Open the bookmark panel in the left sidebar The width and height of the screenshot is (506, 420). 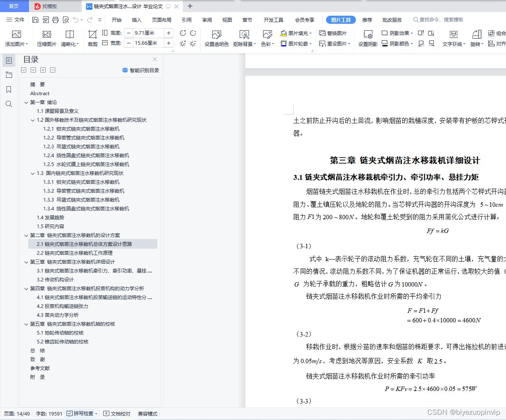click(x=9, y=89)
